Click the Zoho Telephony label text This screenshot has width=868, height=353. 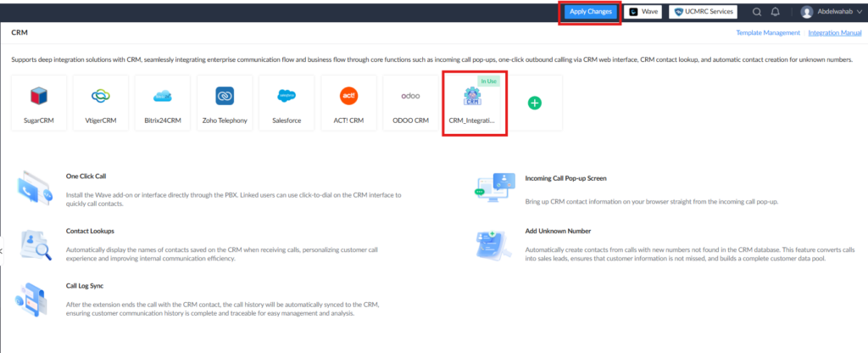[x=225, y=120]
